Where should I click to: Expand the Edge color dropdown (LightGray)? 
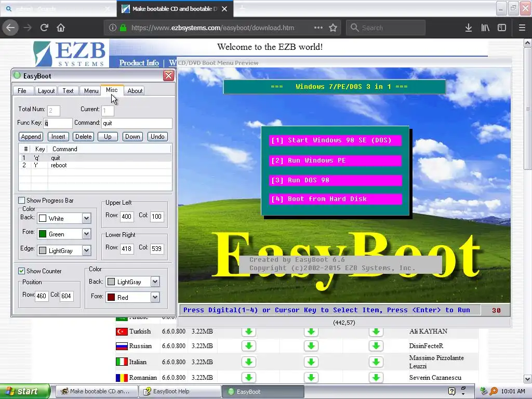click(x=87, y=250)
